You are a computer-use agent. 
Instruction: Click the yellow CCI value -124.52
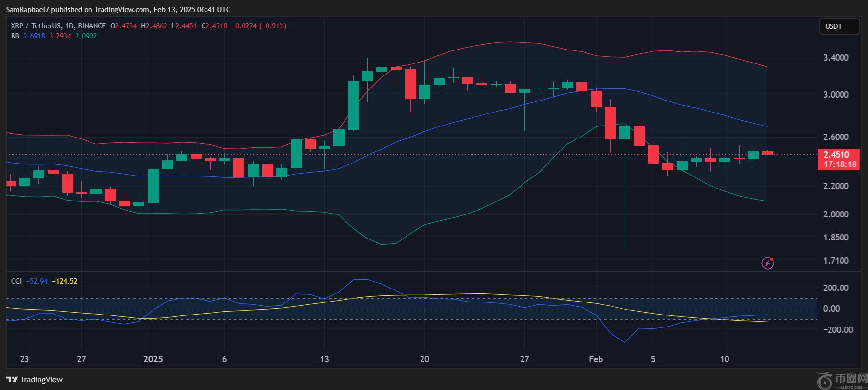(x=64, y=281)
